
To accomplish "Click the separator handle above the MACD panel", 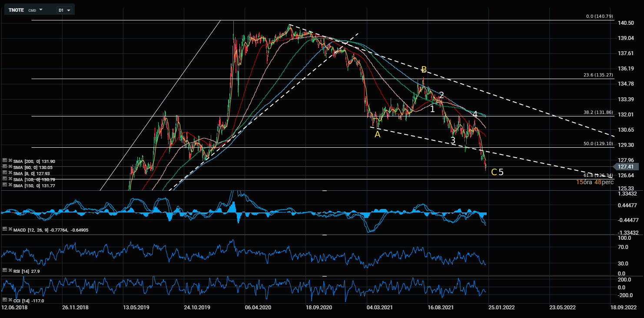I will click(x=324, y=191).
